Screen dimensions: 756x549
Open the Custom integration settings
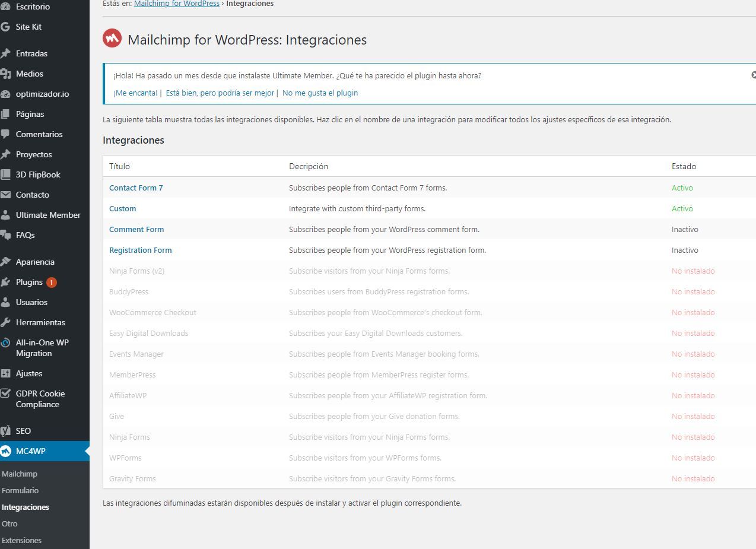point(123,208)
